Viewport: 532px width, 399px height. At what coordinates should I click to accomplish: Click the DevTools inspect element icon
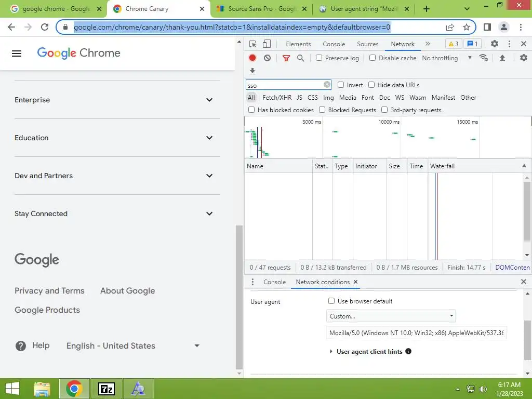pos(252,44)
